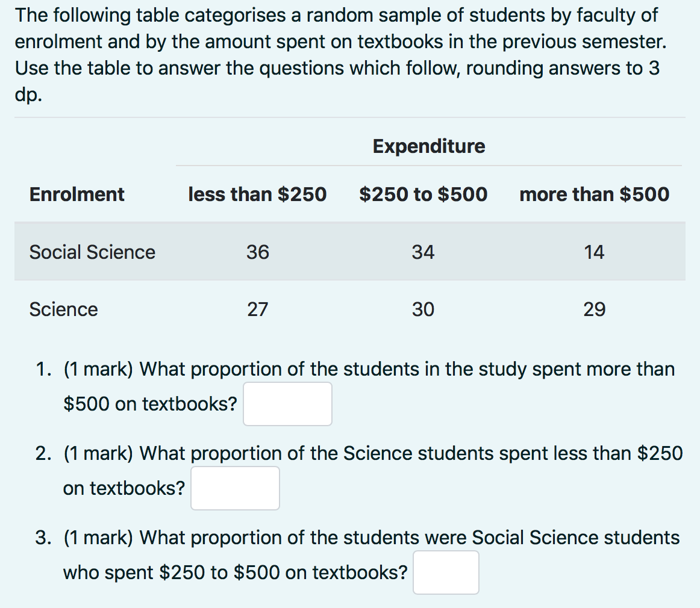
Task: Select the table cell containing 27
Action: 257,309
